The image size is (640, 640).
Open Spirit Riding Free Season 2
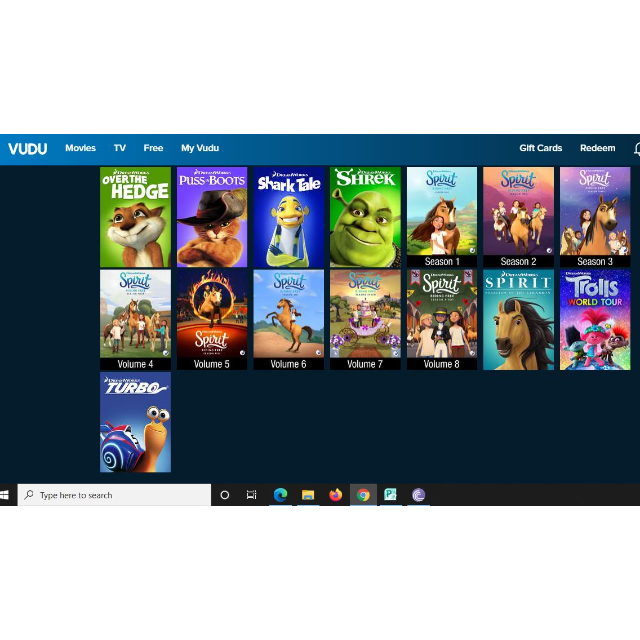518,217
